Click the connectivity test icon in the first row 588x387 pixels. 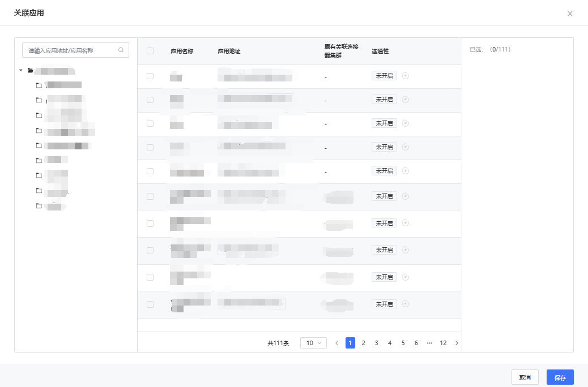pos(405,76)
